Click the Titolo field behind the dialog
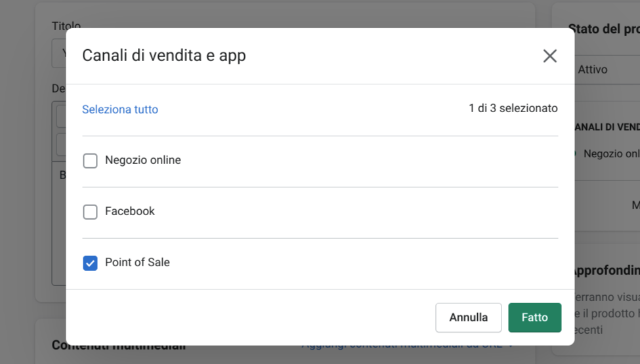Image resolution: width=640 pixels, height=364 pixels. [x=59, y=54]
